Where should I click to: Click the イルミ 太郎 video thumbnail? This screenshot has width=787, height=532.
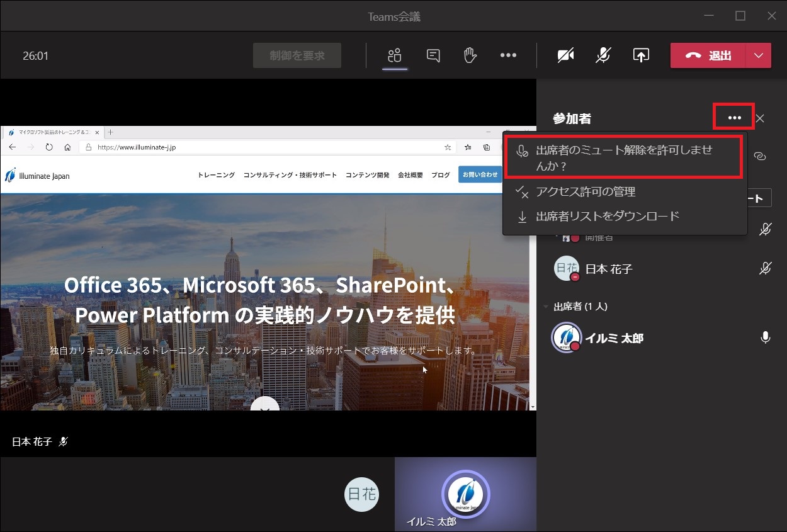[465, 495]
